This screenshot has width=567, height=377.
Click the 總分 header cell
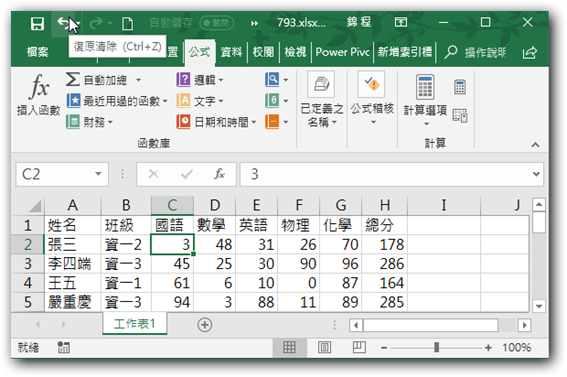385,225
